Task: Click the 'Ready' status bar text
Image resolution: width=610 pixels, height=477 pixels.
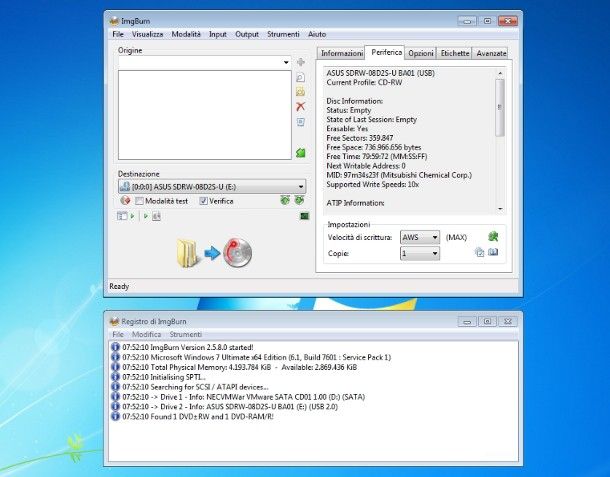Action: click(x=119, y=286)
